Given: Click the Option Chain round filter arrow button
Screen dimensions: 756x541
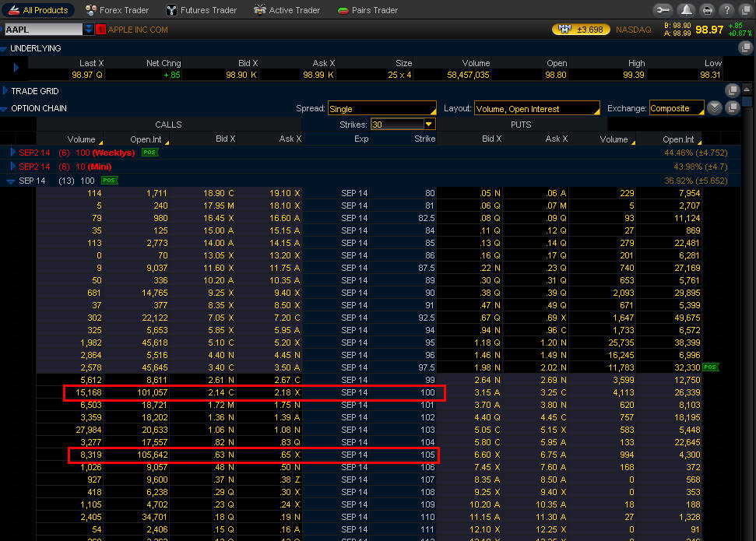Looking at the screenshot, I should tap(716, 108).
